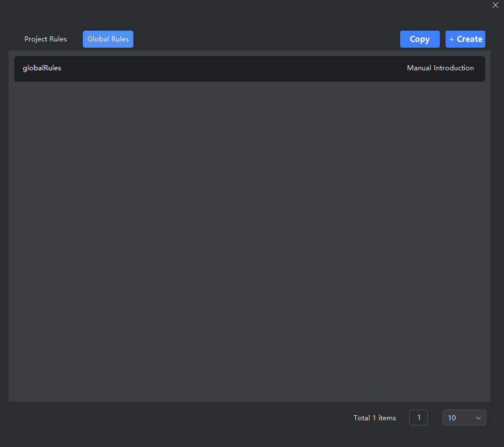Screen dimensions: 504x447
Task: Click the Manual Introduction label
Action: (x=440, y=68)
